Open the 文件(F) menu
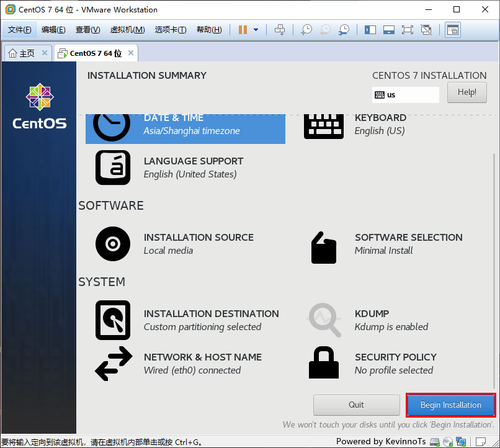This screenshot has height=448, width=500. 19,30
